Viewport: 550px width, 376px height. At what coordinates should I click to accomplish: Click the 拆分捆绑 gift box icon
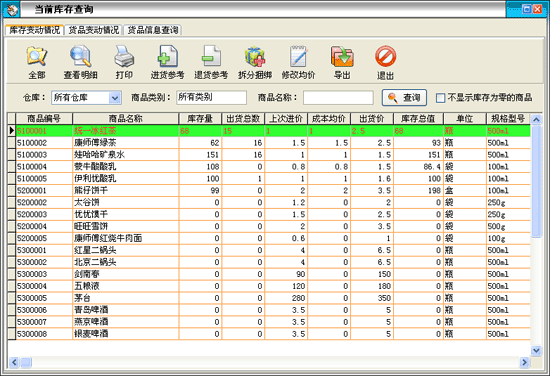255,56
